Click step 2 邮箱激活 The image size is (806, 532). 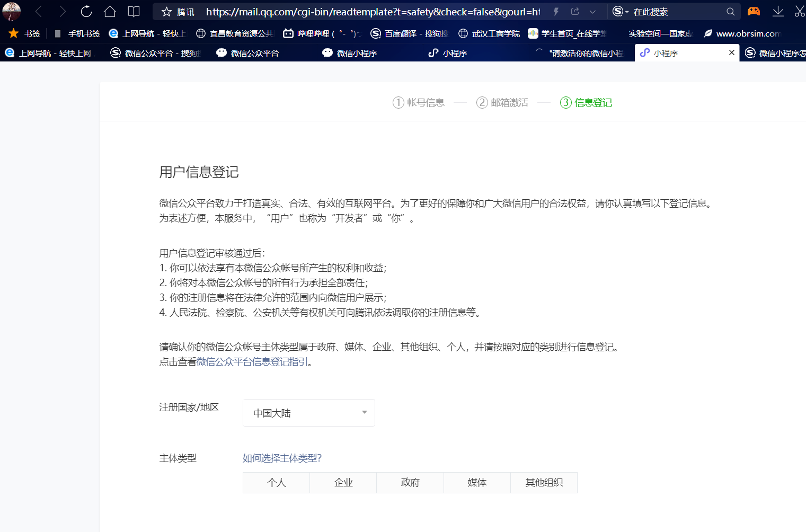(x=502, y=103)
